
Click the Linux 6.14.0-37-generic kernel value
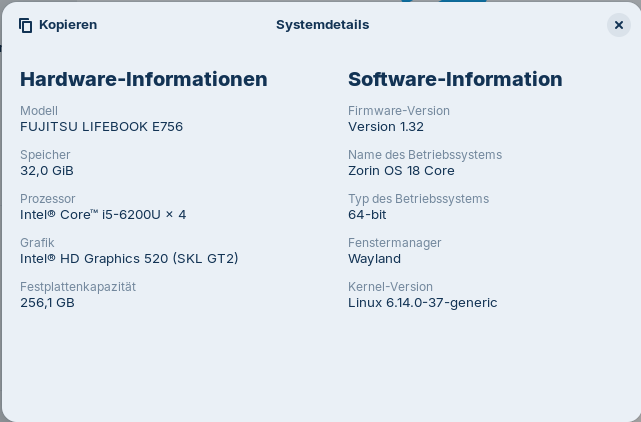point(422,303)
